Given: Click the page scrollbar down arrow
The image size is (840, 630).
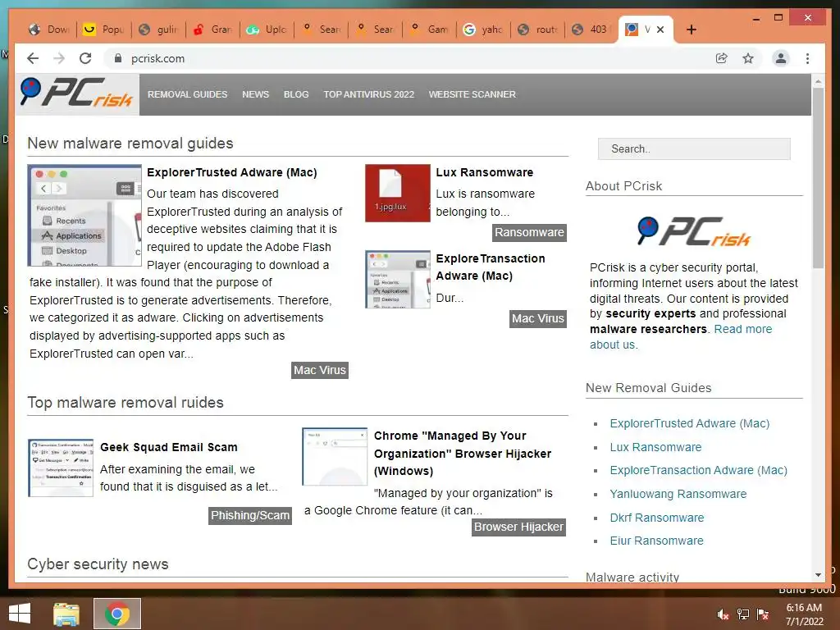Looking at the screenshot, I should tap(818, 575).
